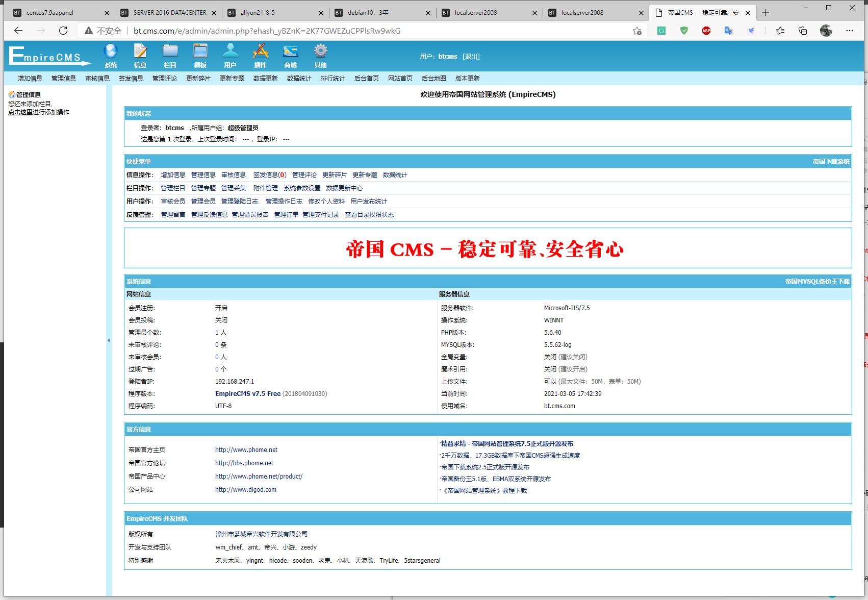868x600 pixels.
Task: Select 版本更新 in submenu bar
Action: tap(468, 78)
